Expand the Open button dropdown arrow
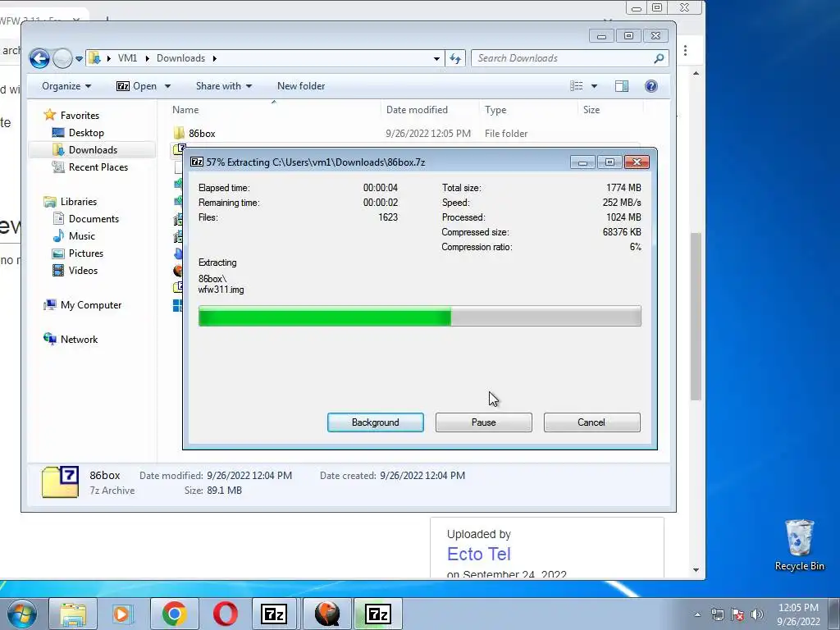This screenshot has height=630, width=840. (167, 86)
